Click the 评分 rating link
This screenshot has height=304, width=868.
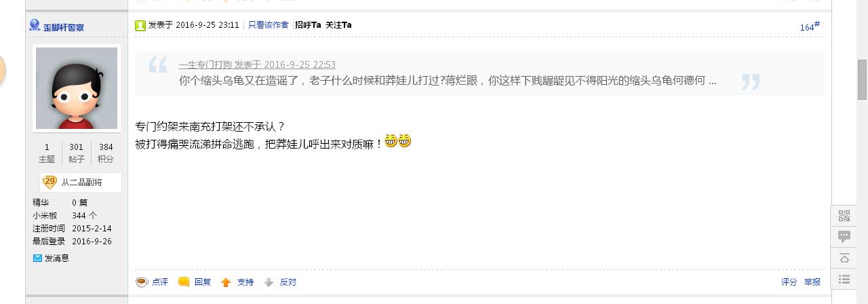click(x=789, y=282)
